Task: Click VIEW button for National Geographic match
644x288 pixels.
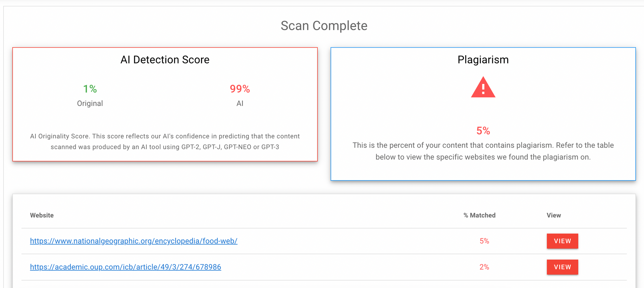Action: click(x=562, y=241)
